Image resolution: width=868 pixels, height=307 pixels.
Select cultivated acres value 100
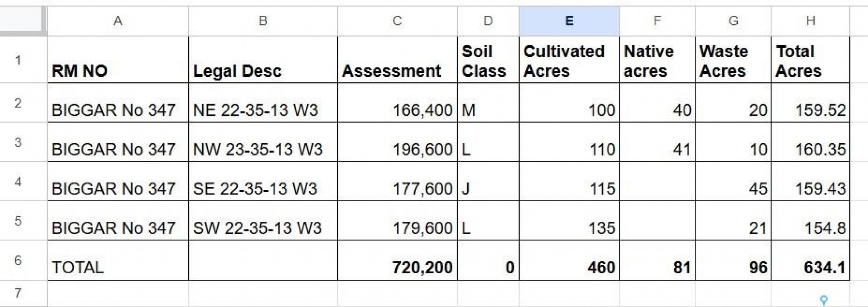pos(569,103)
